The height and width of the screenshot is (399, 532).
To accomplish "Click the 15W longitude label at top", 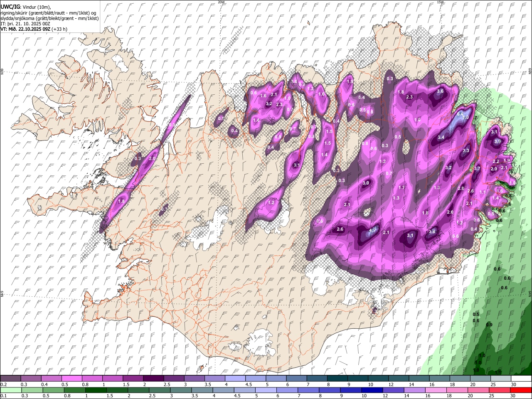I will point(441,2).
